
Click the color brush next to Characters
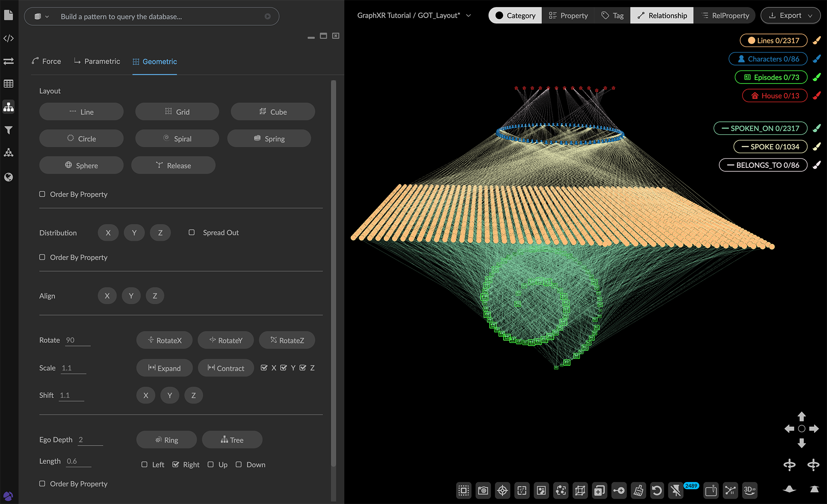pos(816,59)
